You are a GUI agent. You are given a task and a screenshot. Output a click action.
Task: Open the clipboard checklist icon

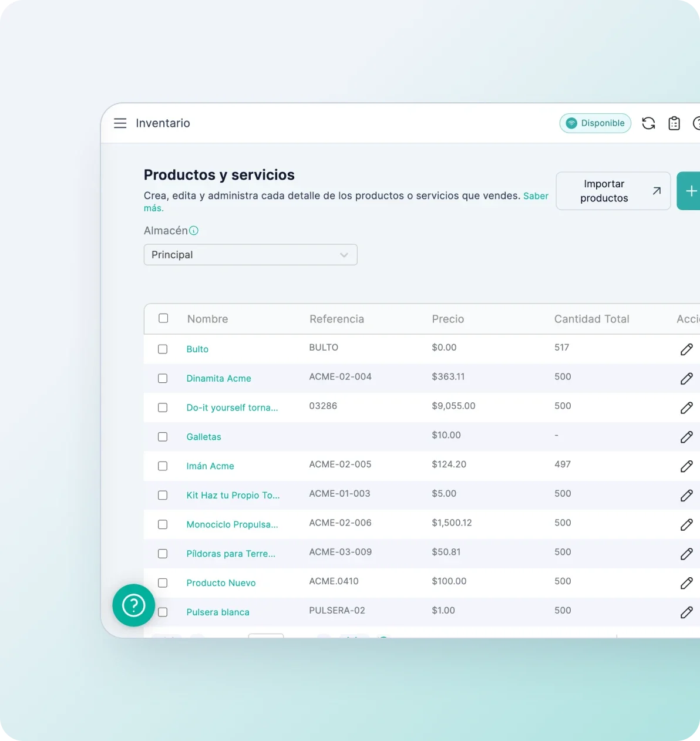(x=674, y=123)
